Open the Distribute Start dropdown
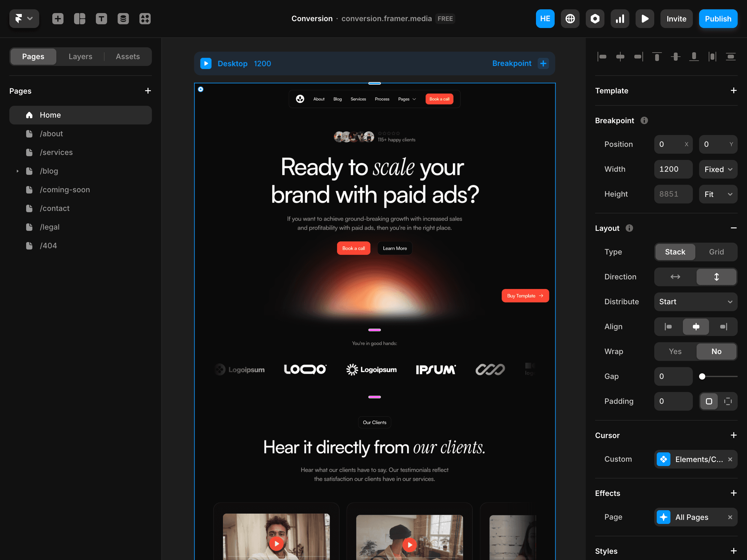The height and width of the screenshot is (560, 747). [695, 302]
